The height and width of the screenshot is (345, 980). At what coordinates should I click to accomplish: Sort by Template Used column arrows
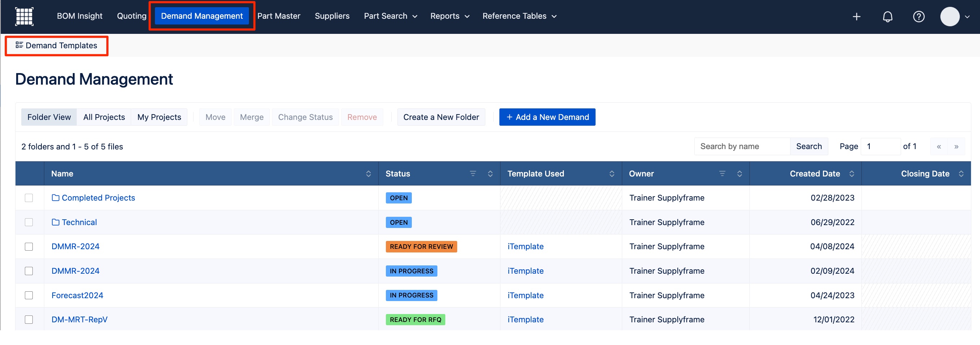[612, 174]
